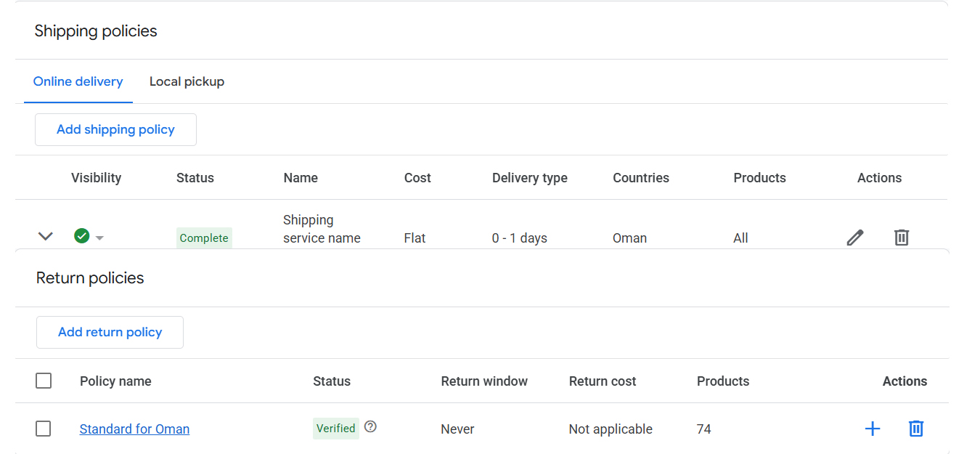
Task: Click the pencil edit icon for the shipping policy
Action: point(855,238)
